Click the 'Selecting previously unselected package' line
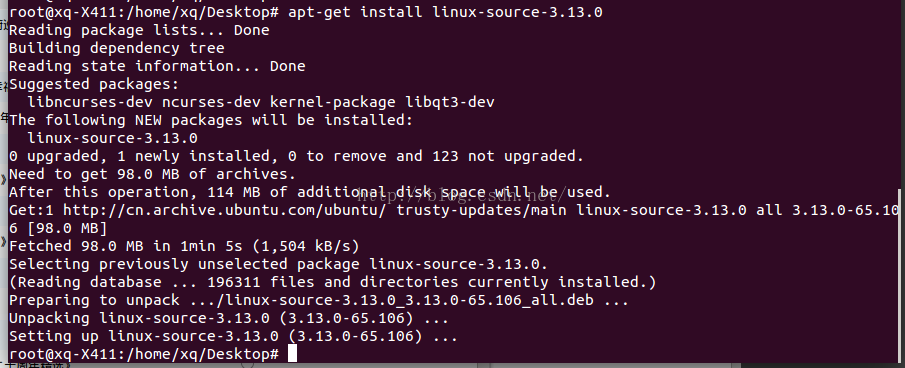 point(278,264)
